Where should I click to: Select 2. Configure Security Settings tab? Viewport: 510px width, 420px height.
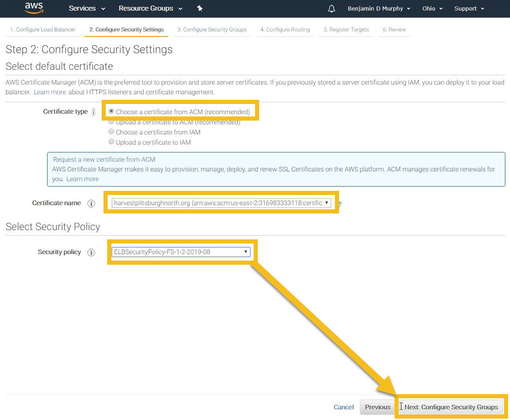[x=127, y=30]
